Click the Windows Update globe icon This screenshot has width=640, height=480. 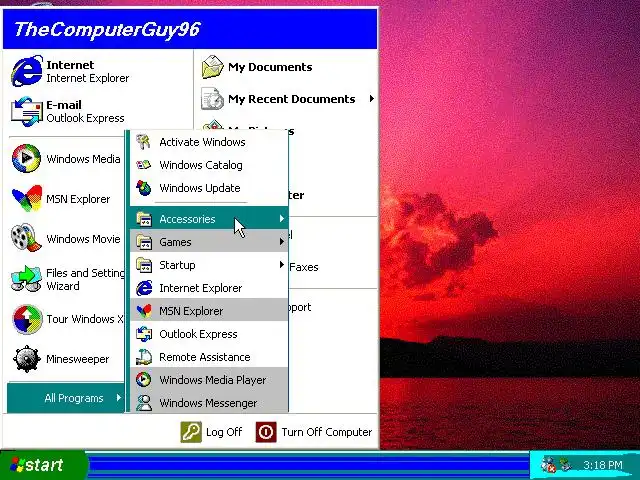pos(144,188)
